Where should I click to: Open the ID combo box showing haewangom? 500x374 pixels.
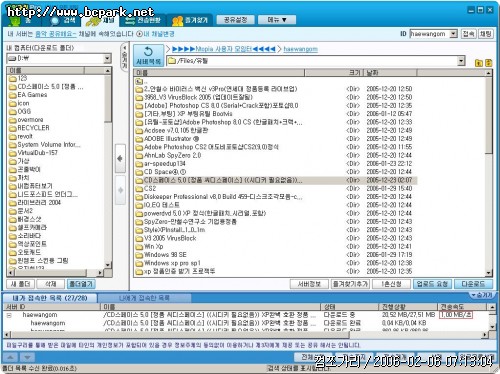pyautogui.click(x=433, y=34)
